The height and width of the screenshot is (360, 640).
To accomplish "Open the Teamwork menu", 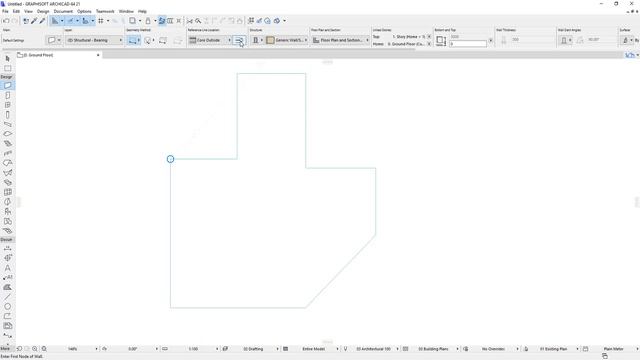I will (105, 11).
